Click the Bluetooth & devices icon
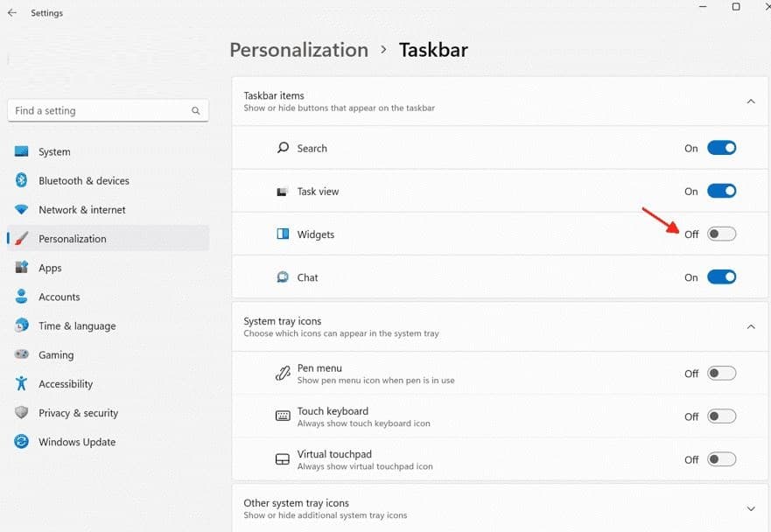Image resolution: width=771 pixels, height=532 pixels. (x=22, y=180)
